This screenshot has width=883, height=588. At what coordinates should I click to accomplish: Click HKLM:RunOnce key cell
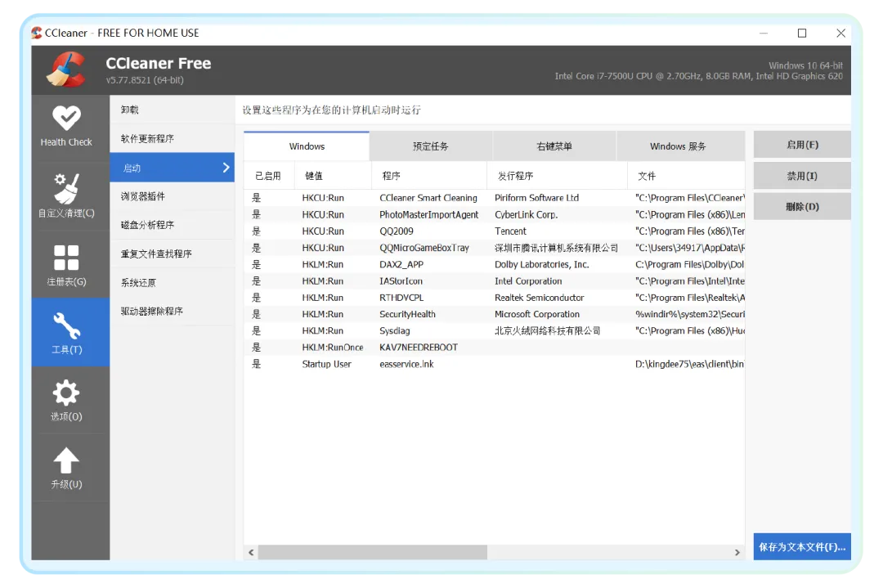[x=332, y=348]
